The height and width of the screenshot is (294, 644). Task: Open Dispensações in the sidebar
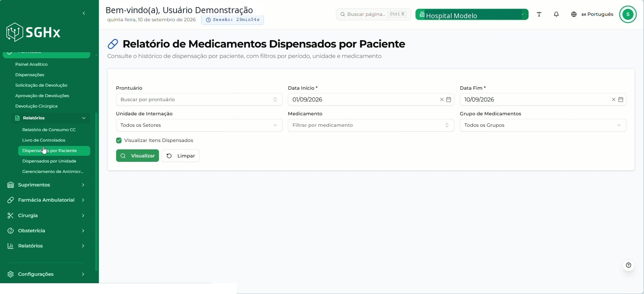click(x=30, y=75)
